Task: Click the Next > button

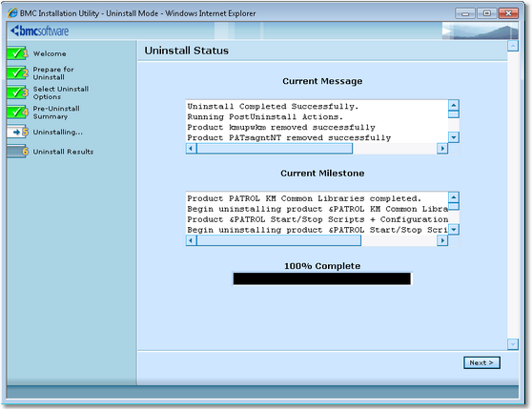Action: click(x=481, y=362)
